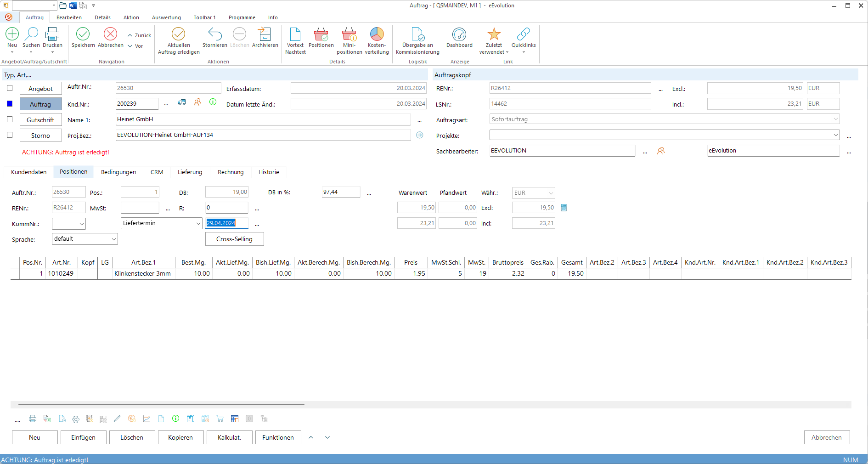Switch to the Bedingungen tab
Screen dimensions: 868x464
[x=118, y=172]
